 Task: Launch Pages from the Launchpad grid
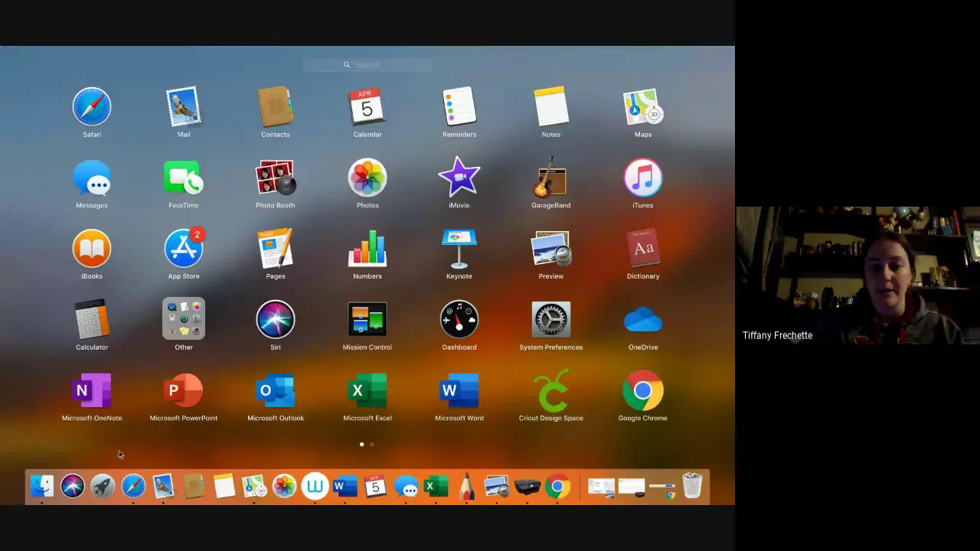pyautogui.click(x=276, y=249)
